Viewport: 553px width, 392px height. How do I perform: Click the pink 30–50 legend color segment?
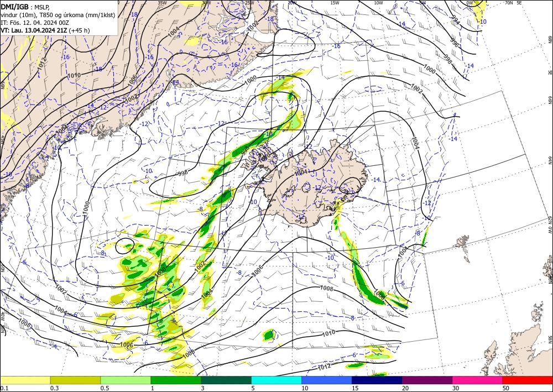[478, 380]
